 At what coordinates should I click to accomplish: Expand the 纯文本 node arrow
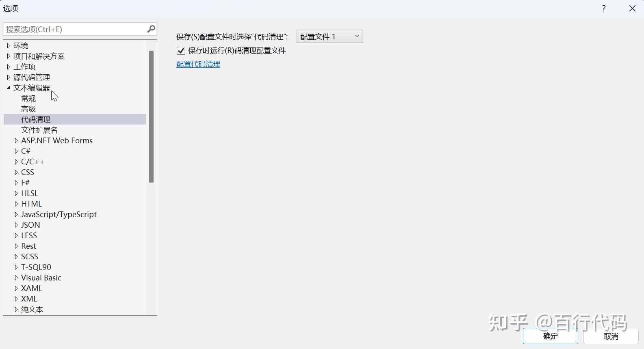[x=16, y=309]
